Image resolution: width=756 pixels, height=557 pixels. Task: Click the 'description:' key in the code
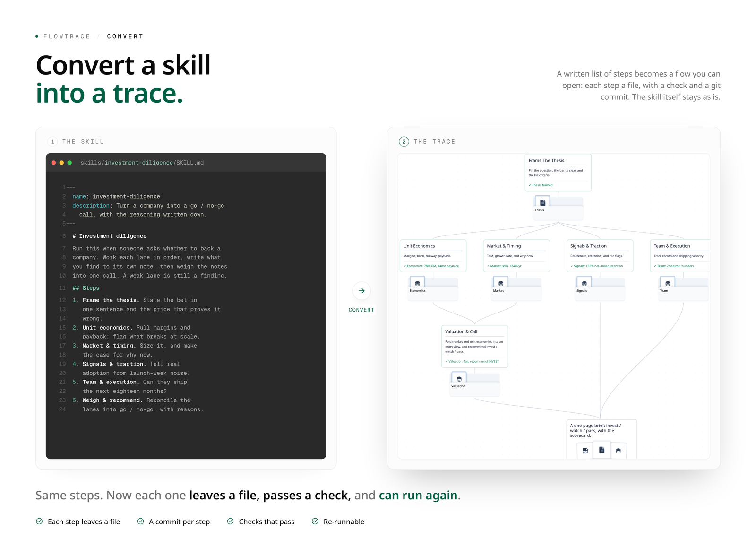(x=91, y=206)
